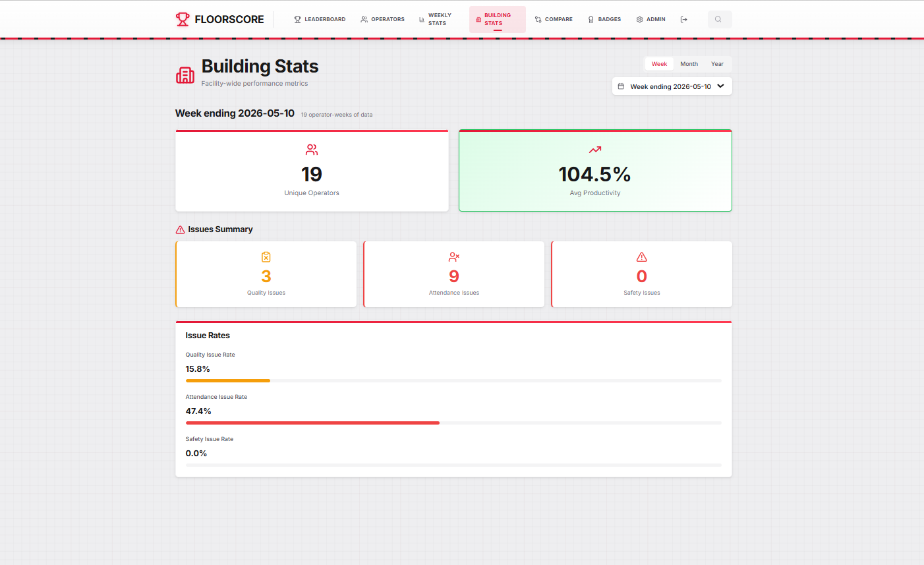Click the logout arrow icon
924x565 pixels.
click(684, 20)
